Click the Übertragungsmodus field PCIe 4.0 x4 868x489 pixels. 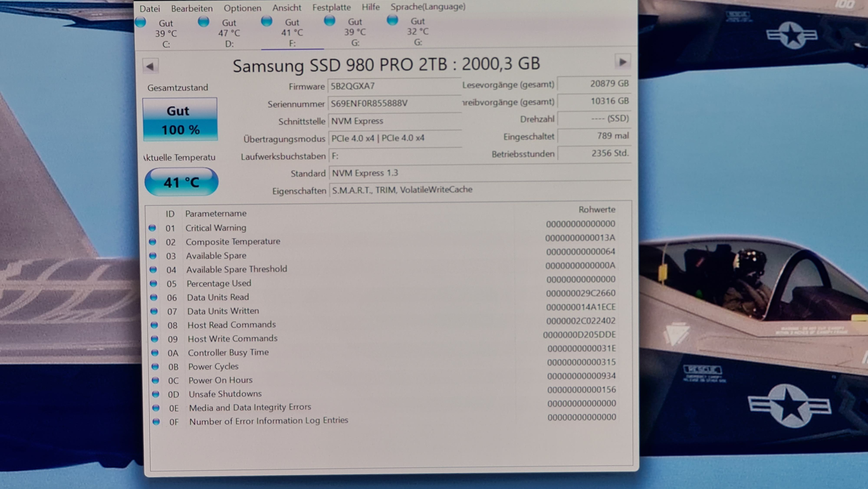pyautogui.click(x=395, y=138)
